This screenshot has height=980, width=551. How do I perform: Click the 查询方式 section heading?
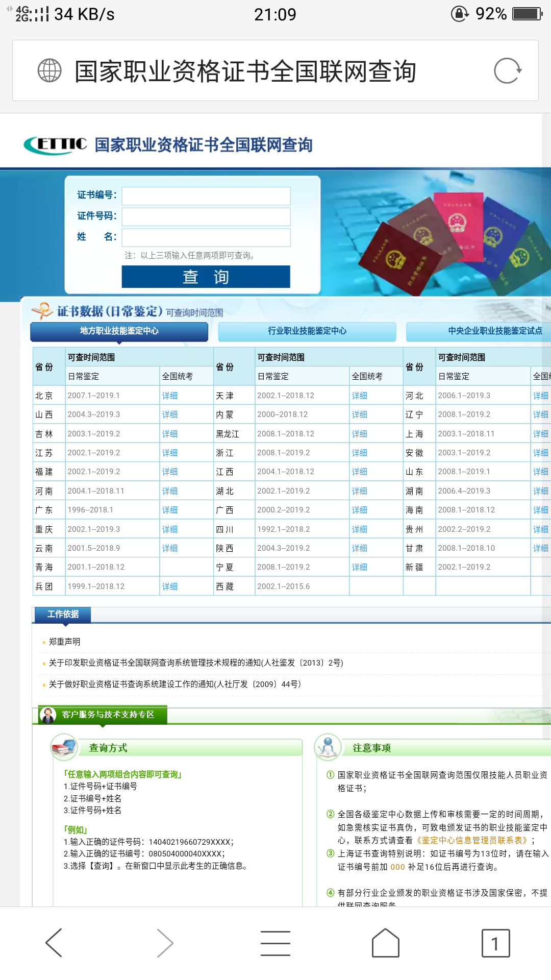(x=108, y=748)
